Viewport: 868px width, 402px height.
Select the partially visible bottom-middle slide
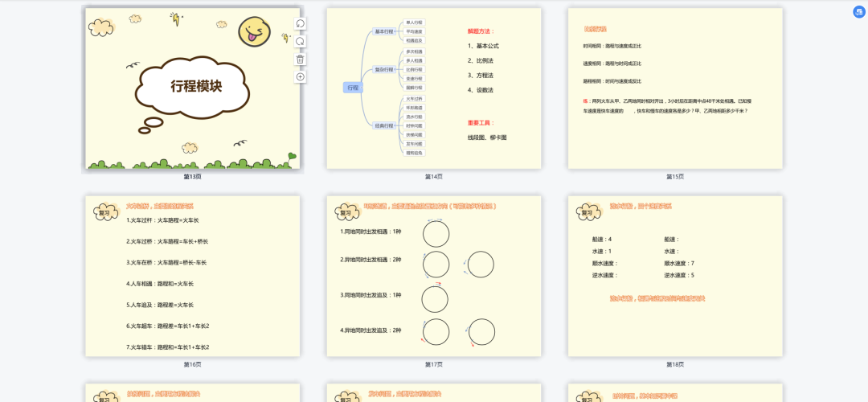point(434,392)
